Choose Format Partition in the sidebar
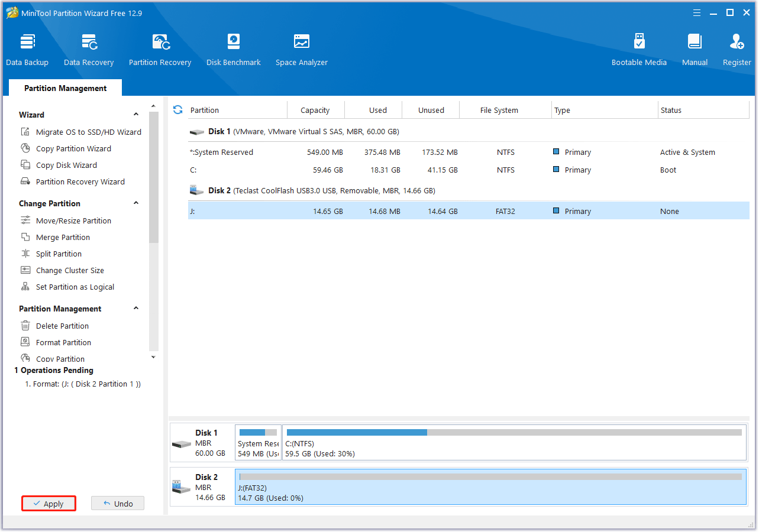The height and width of the screenshot is (532, 759). point(63,343)
